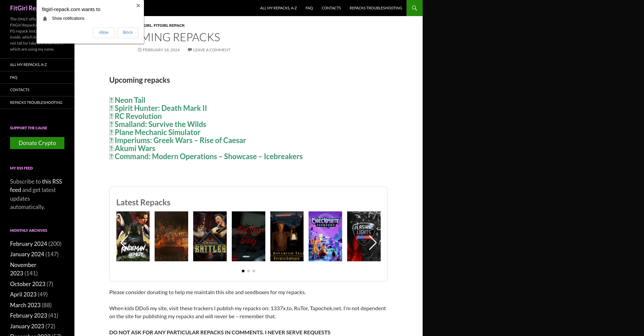Viewport: 644px width, 336px height.
Task: Open the Akumi Wars upcoming repack
Action: click(x=135, y=148)
